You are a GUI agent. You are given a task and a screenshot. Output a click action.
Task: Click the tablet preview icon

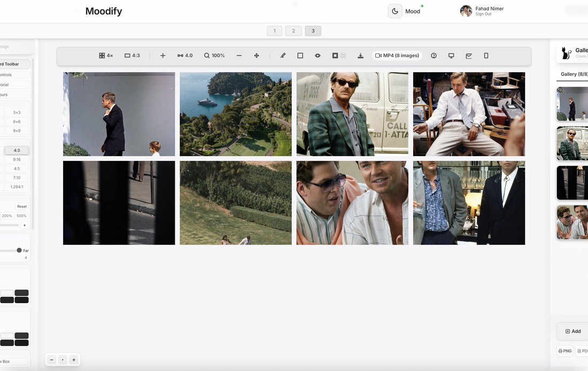tap(469, 56)
